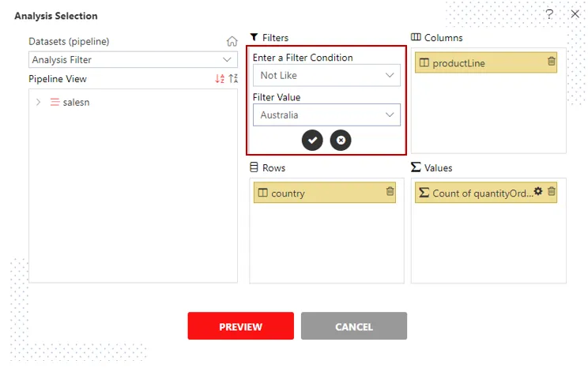The height and width of the screenshot is (368, 588).
Task: Close the Analysis Selection dialog
Action: (575, 14)
